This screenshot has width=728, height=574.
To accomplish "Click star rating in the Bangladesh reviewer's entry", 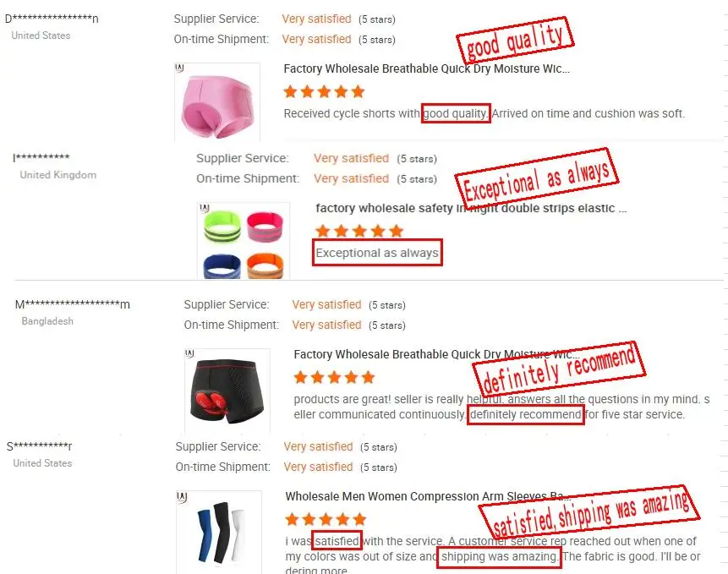I will point(334,377).
